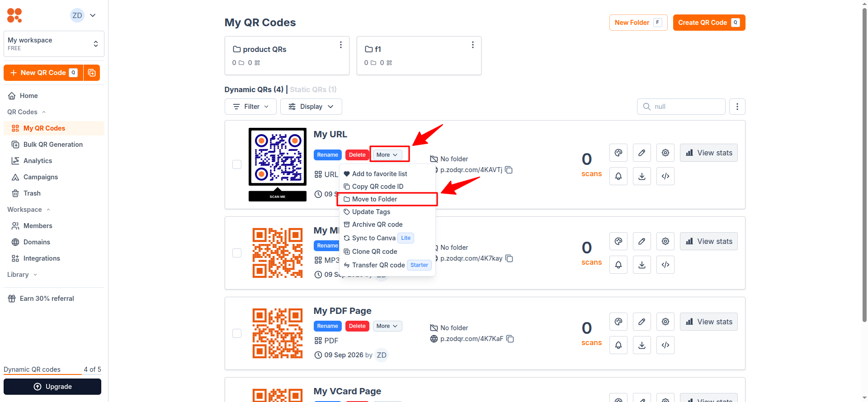Go to Home in sidebar

[x=54, y=96]
